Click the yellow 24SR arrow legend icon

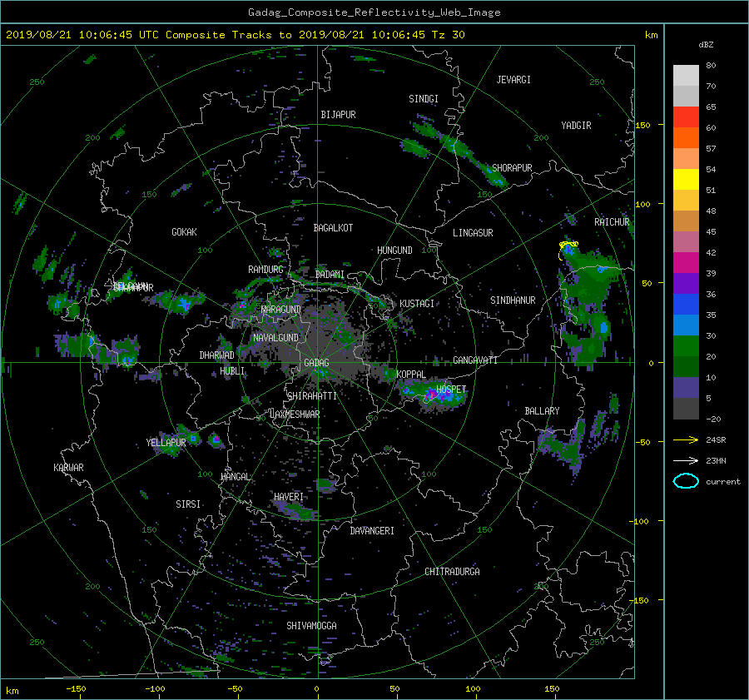click(686, 439)
